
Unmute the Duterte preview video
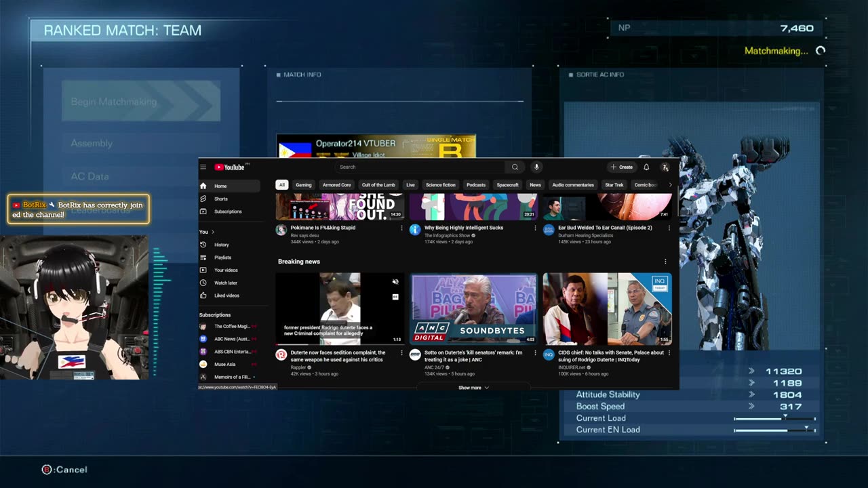pyautogui.click(x=395, y=282)
